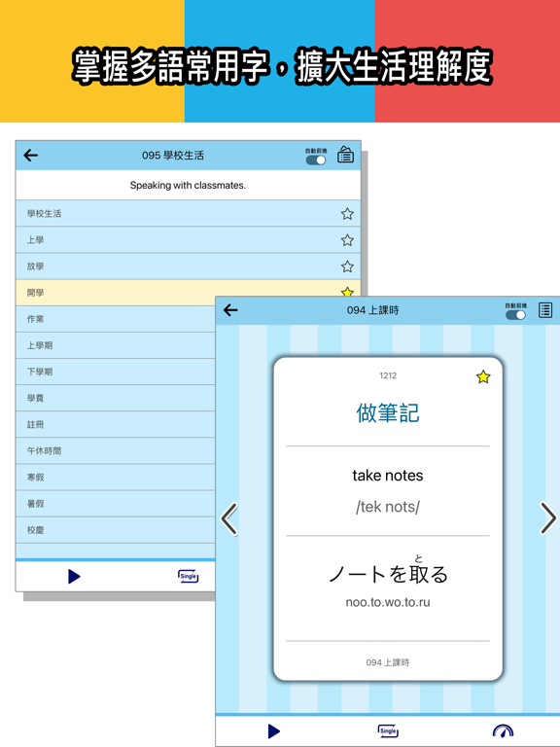
Task: Tap the Speaking with classmates sentence
Action: point(188,186)
